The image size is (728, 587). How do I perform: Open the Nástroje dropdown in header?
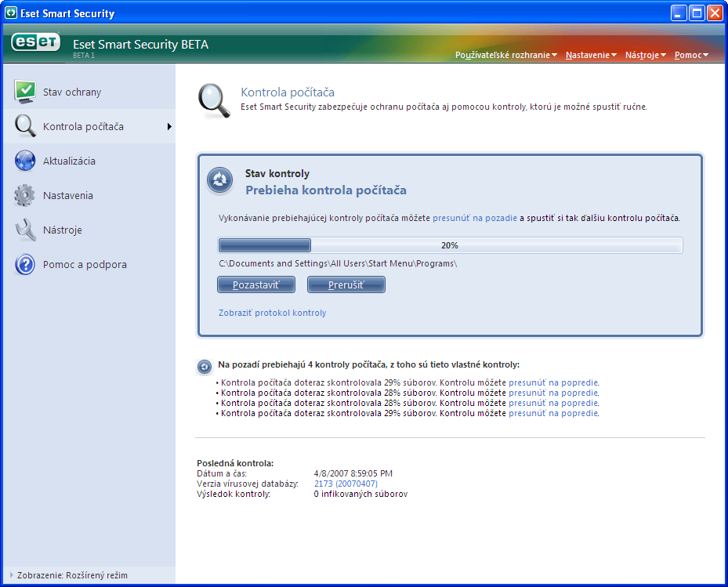[646, 55]
